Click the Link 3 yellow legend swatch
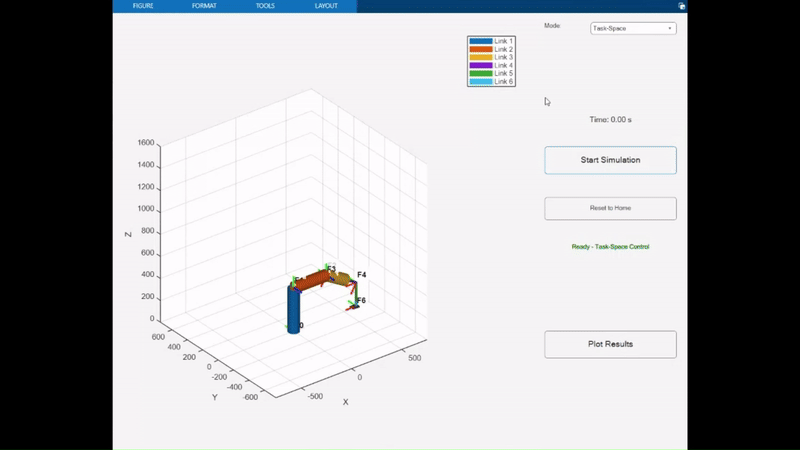800x450 pixels. point(481,57)
